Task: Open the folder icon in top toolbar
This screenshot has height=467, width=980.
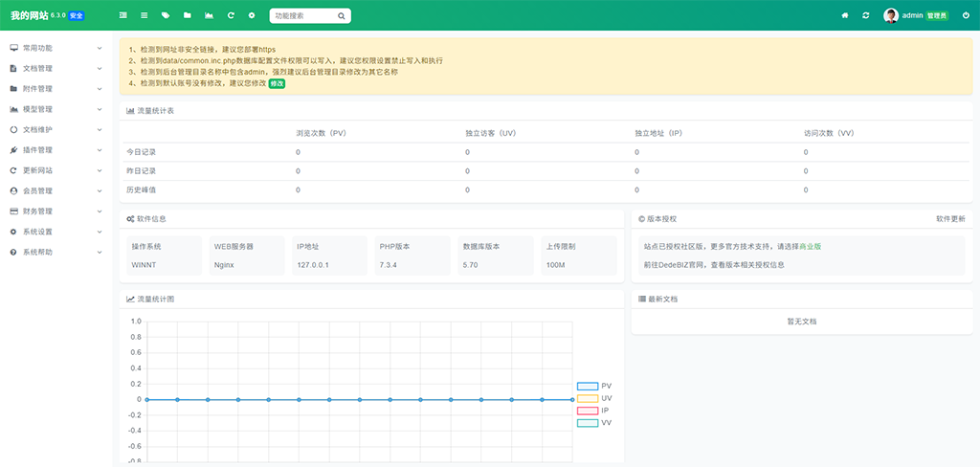Action: click(187, 16)
